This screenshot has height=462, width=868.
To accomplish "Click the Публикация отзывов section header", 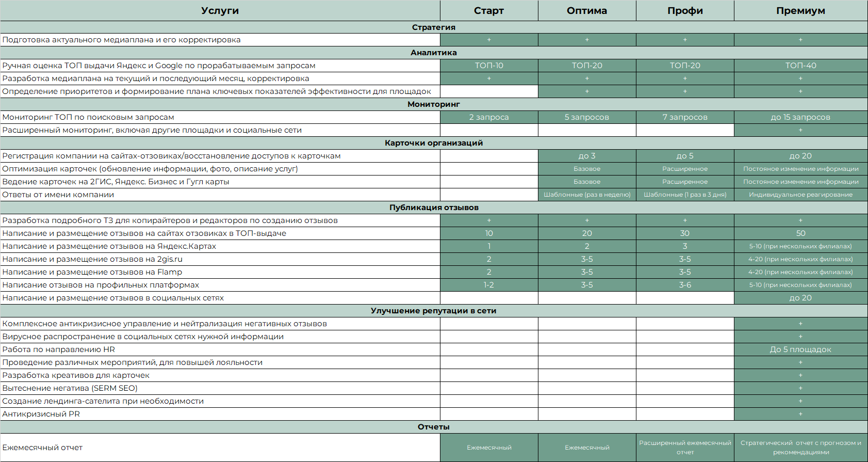I will point(433,208).
